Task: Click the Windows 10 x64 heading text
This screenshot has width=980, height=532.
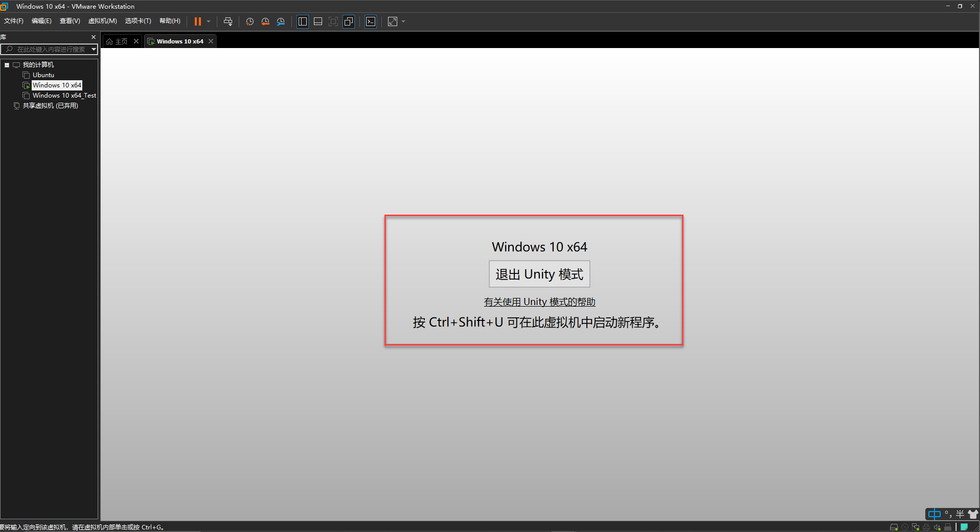Action: click(539, 247)
